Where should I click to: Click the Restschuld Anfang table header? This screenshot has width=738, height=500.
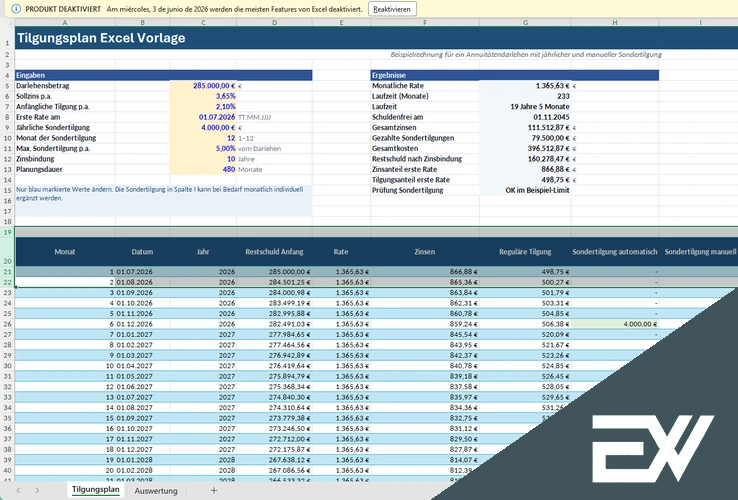(x=274, y=252)
